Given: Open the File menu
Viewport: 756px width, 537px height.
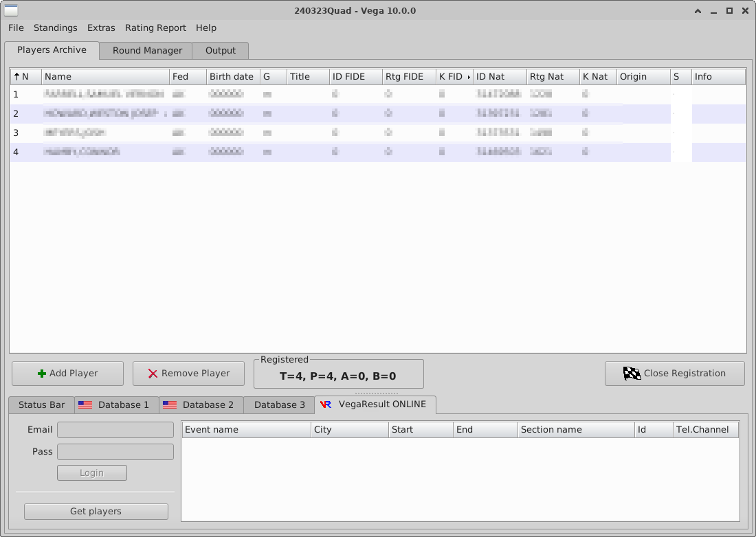Looking at the screenshot, I should (x=16, y=28).
